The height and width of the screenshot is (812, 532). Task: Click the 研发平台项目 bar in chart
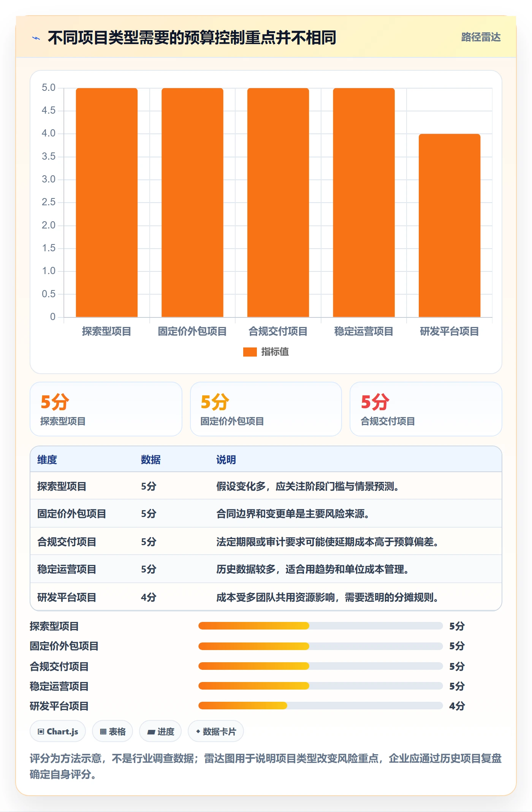coord(450,225)
